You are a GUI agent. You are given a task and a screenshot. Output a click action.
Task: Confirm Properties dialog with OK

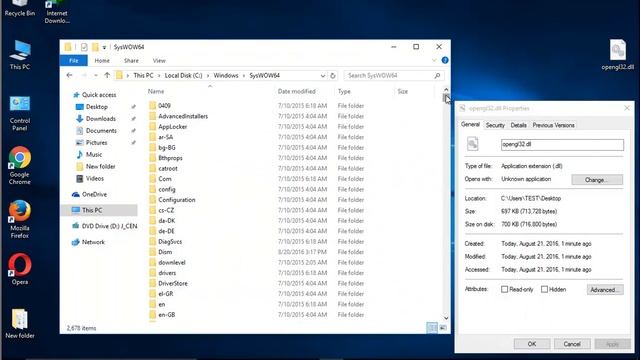point(532,344)
